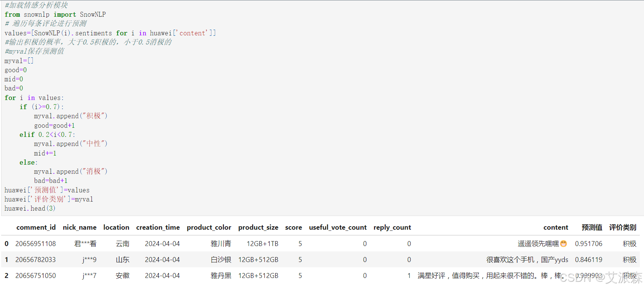Click product size 12GB+1TB

tap(262, 244)
